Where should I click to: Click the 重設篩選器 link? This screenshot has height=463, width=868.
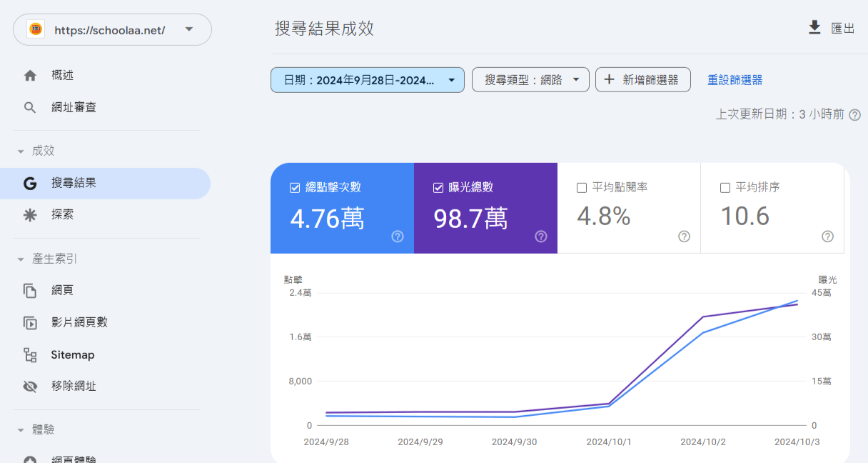click(735, 80)
